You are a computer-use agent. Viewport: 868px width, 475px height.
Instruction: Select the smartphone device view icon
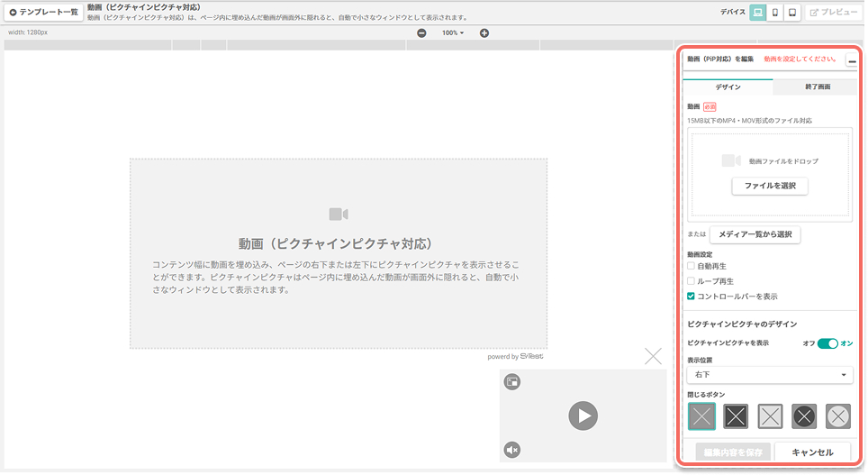(x=775, y=13)
